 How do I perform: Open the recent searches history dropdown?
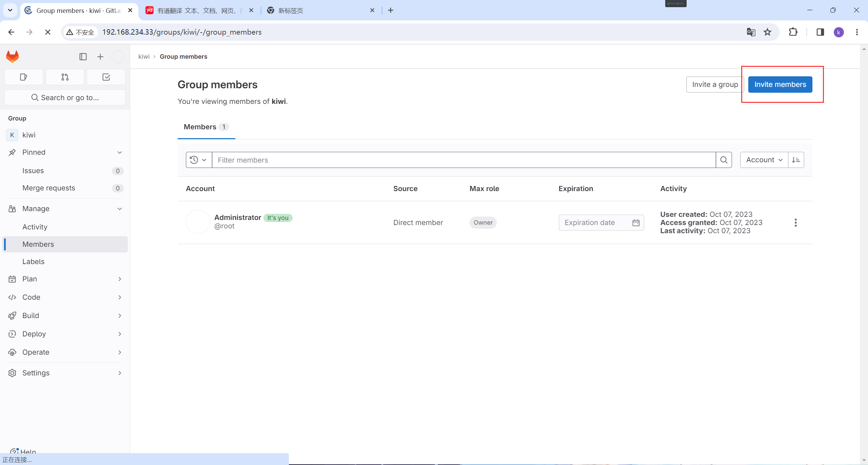199,160
